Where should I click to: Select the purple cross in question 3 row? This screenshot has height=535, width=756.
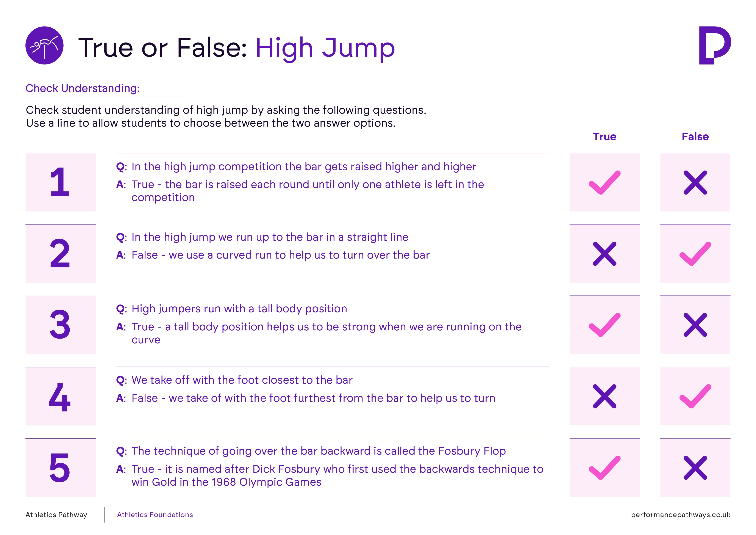pos(695,325)
